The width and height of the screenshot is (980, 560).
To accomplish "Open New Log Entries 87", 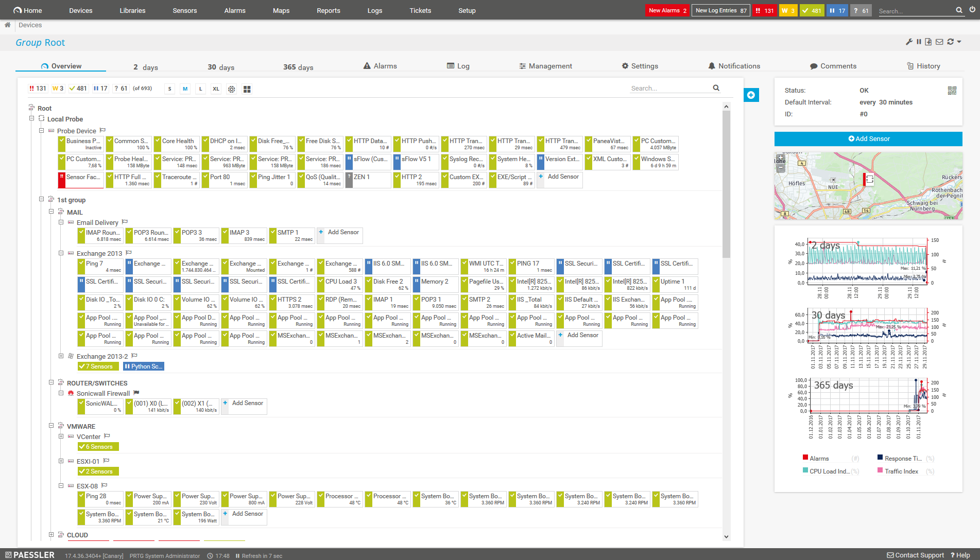I will point(720,10).
